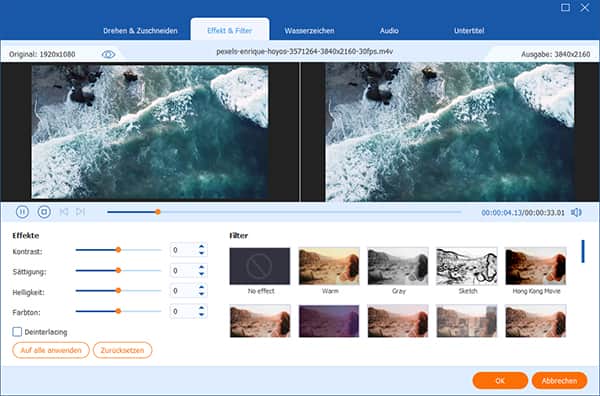Screen dimensions: 600x396
Task: Increase the Kontrast value with up arrow
Action: [x=202, y=246]
